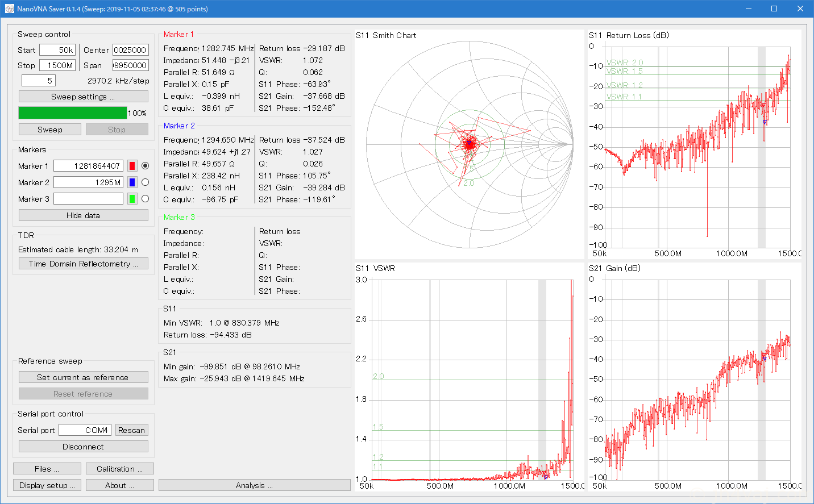
Task: Click the S11 "Return loss: -94.433 dB" text
Action: pyautogui.click(x=207, y=335)
